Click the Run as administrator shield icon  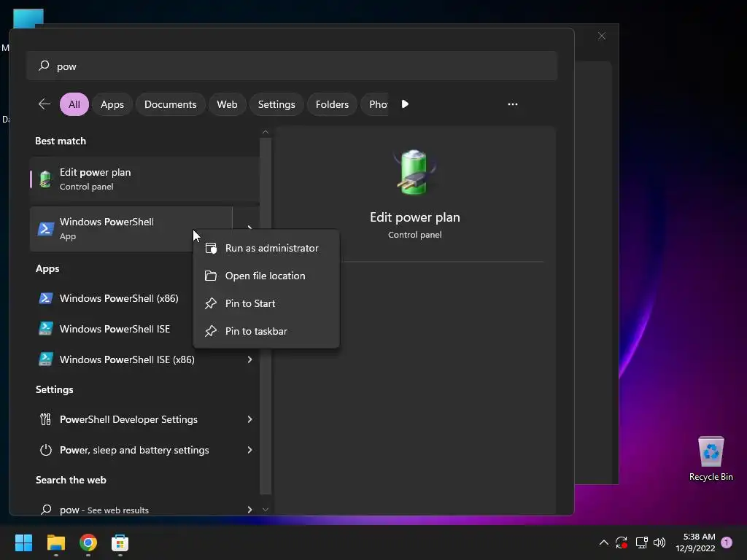[x=211, y=248]
